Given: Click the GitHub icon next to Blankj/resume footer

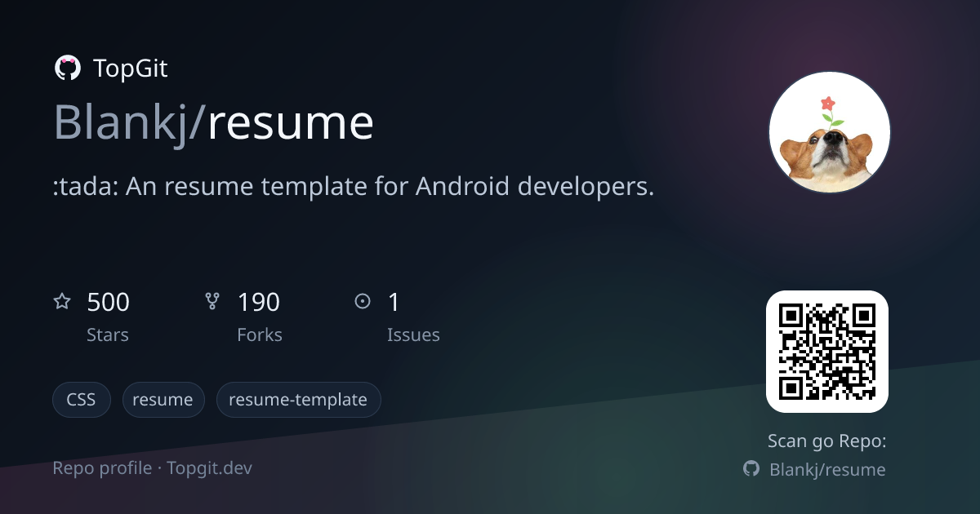Looking at the screenshot, I should click(751, 469).
